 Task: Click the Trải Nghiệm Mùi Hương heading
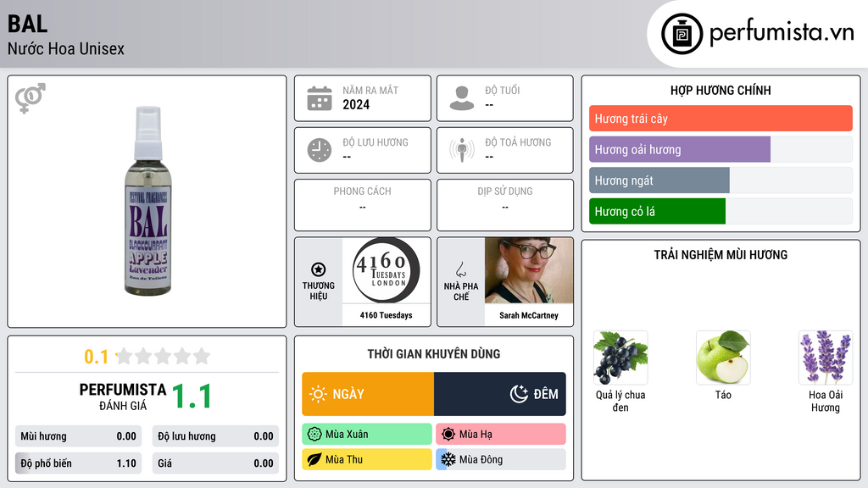[721, 254]
